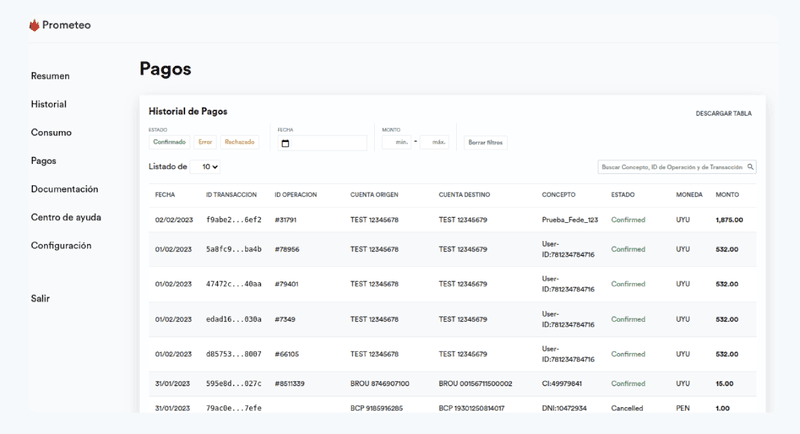Focus the monto mín. input

coord(396,142)
